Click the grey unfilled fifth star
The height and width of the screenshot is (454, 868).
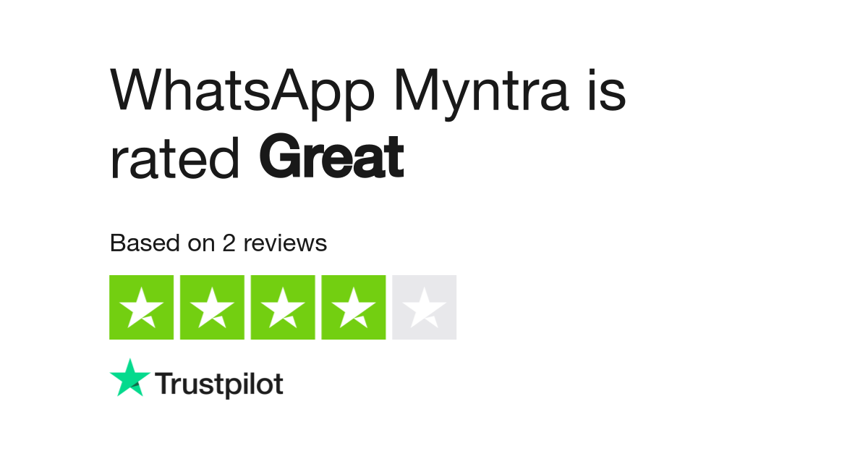tap(425, 307)
